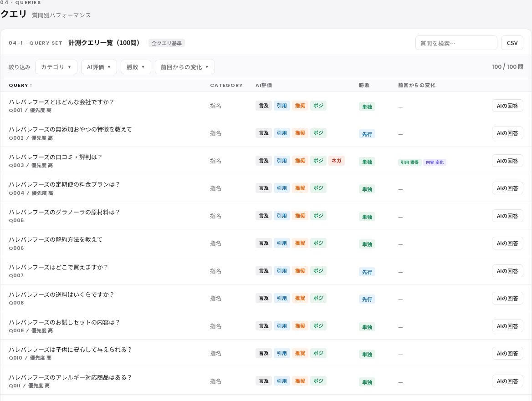Click the 推奨 tag in row Q003
532x401 pixels.
point(300,161)
